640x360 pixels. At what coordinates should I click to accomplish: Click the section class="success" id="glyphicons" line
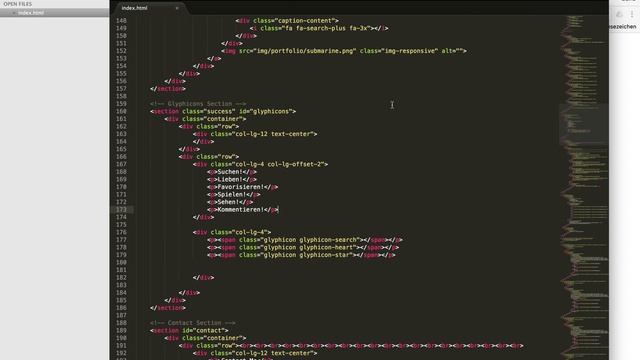point(223,111)
